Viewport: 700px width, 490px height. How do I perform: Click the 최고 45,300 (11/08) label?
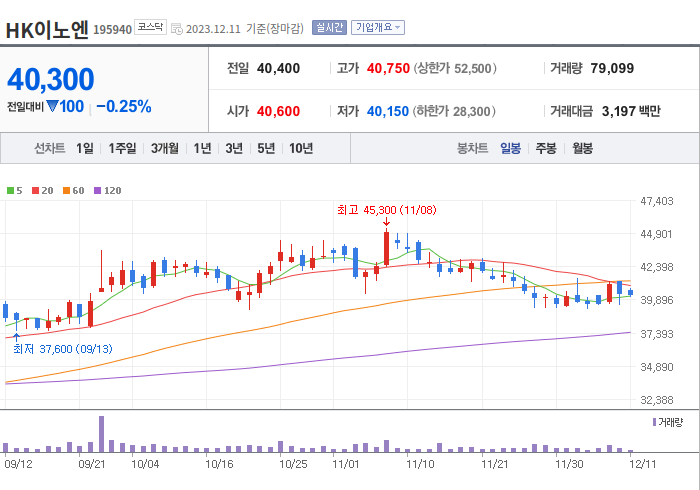coord(387,210)
